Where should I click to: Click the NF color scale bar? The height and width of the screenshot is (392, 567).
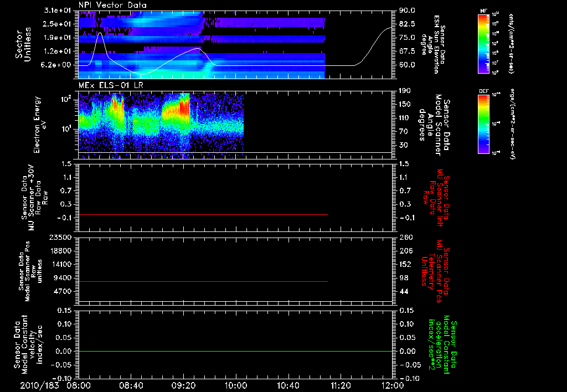(483, 44)
